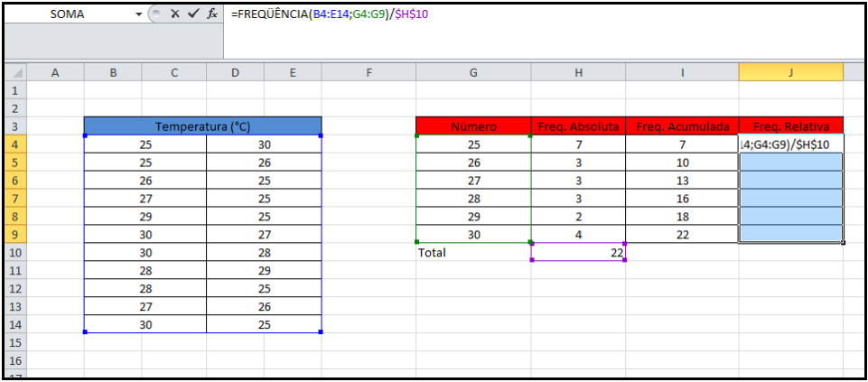868x382 pixels.
Task: Click the Select All corner triangle
Action: pos(14,73)
